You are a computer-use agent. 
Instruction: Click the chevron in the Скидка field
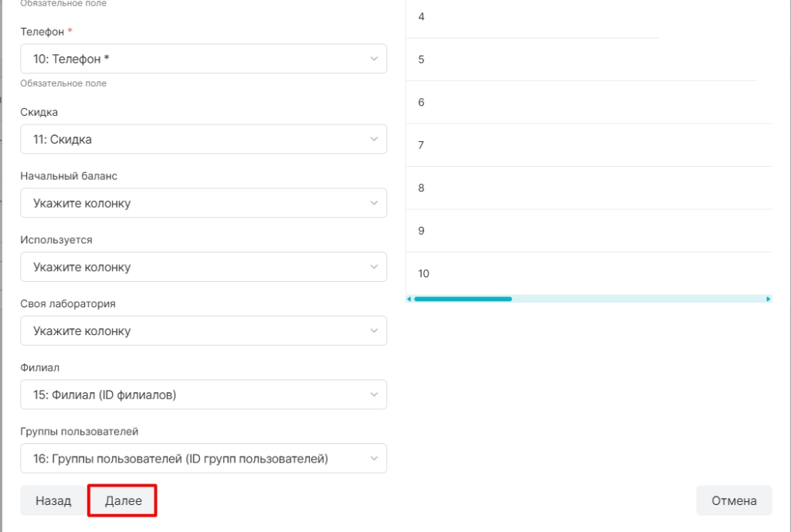coord(374,139)
